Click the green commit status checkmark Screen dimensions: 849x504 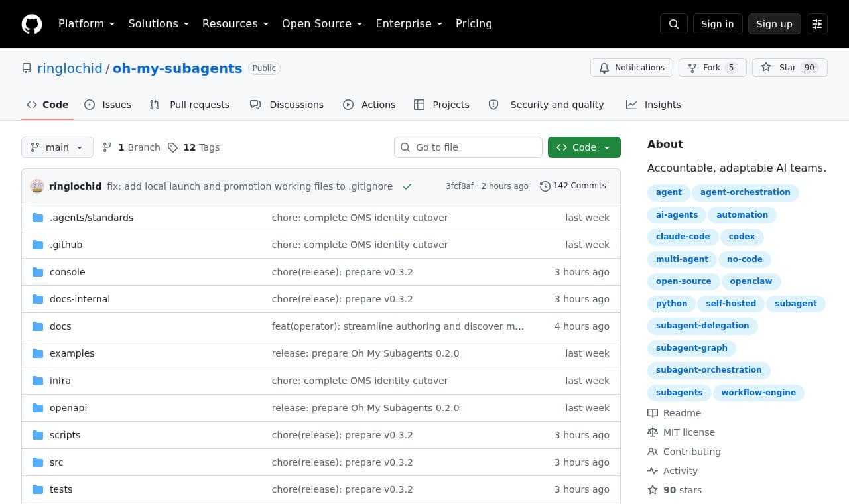coord(407,186)
